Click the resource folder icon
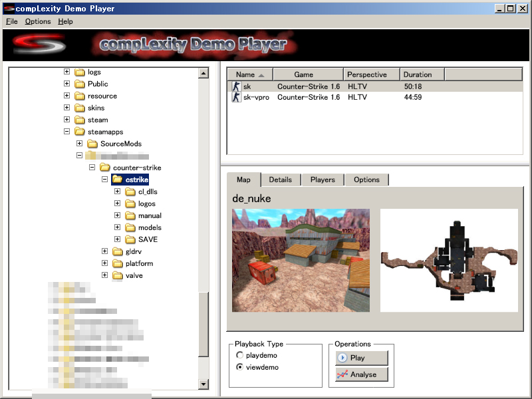 (80, 96)
